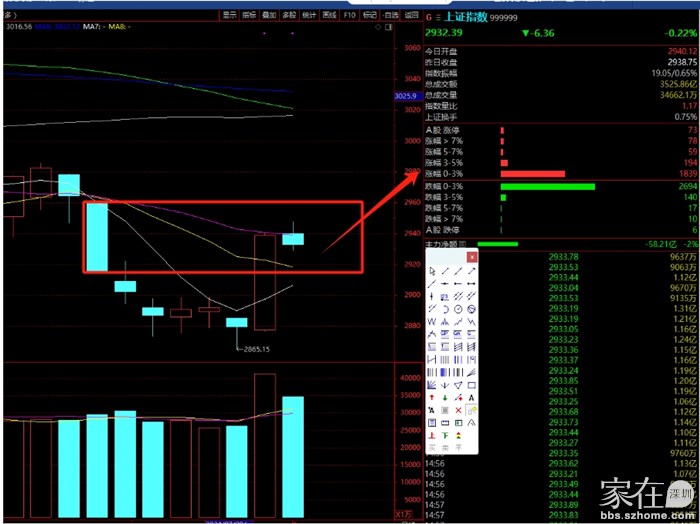Open the 画线 drawing menu
Viewport: 700px width, 524px height.
(329, 15)
